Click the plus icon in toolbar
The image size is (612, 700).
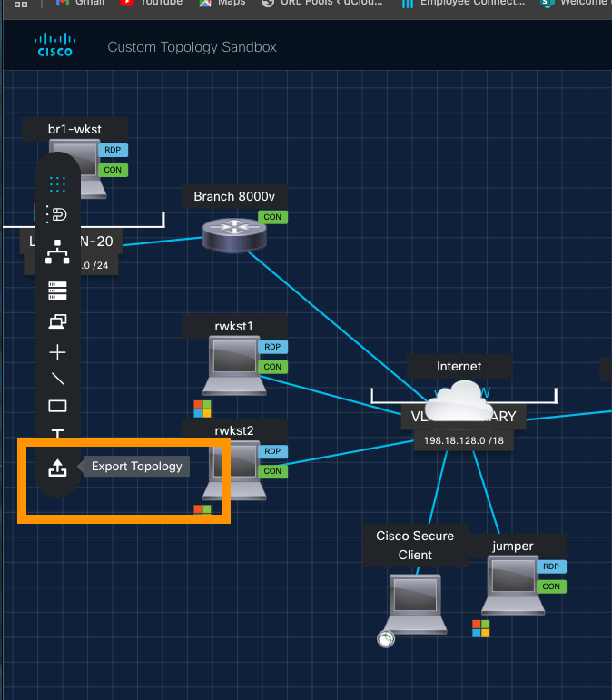[57, 352]
